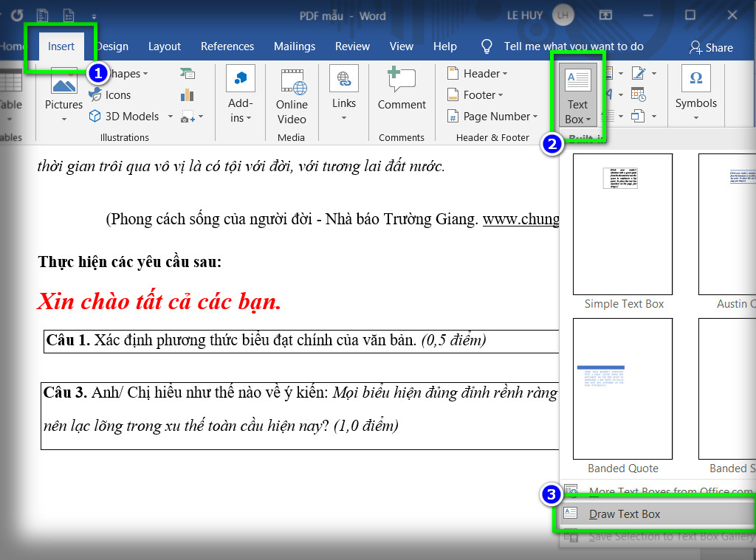Insert a Chart from Illustrations
Viewport: 756px width, 560px height.
(x=187, y=95)
